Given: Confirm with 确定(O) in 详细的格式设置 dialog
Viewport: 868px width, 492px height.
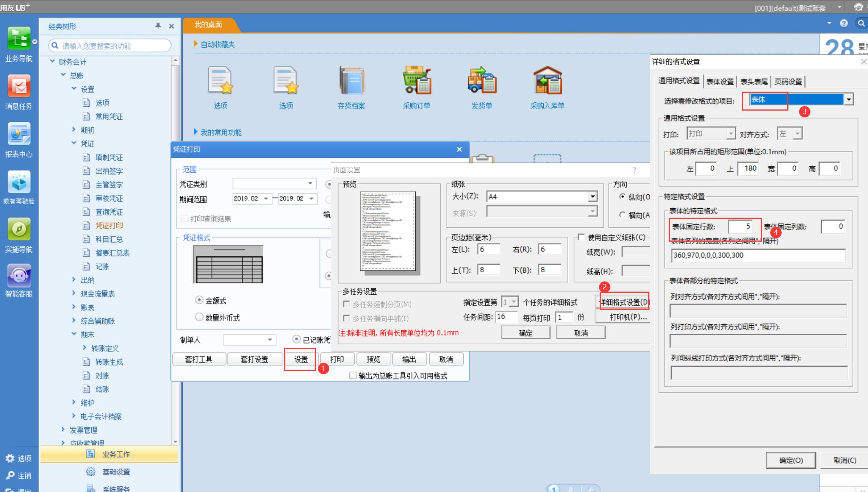Looking at the screenshot, I should pyautogui.click(x=791, y=460).
